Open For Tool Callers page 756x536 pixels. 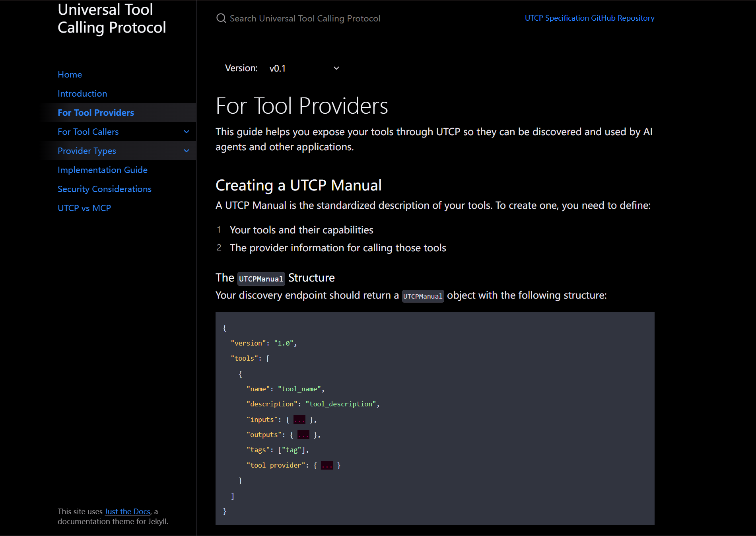pos(88,132)
